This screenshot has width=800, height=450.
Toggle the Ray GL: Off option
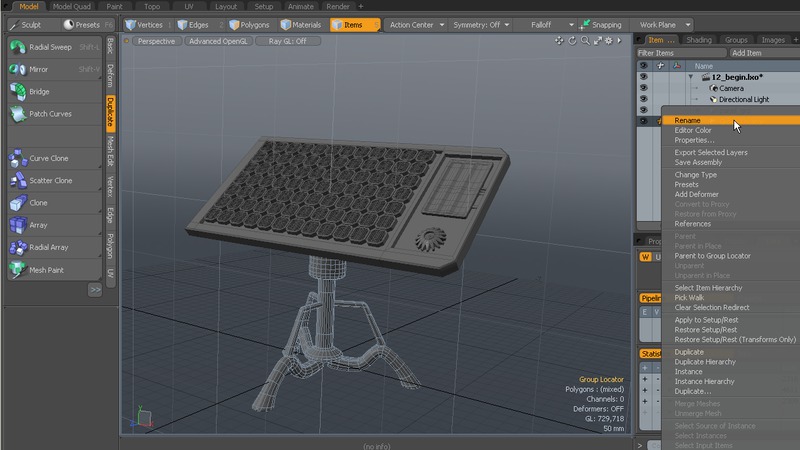[x=287, y=41]
